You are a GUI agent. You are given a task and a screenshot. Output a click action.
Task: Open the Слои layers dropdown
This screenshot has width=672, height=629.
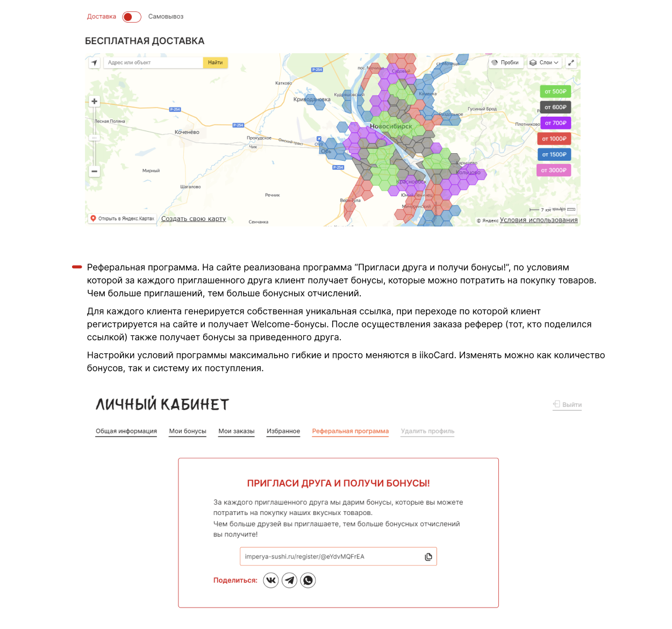click(544, 63)
